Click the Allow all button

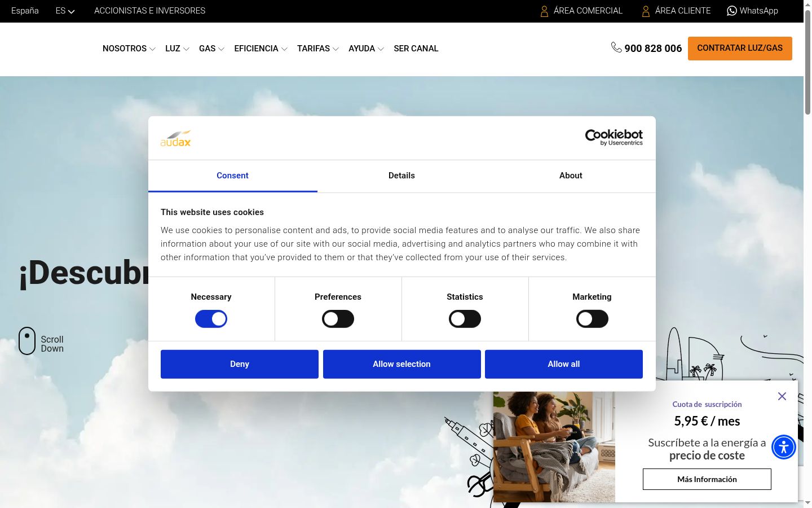pos(564,364)
